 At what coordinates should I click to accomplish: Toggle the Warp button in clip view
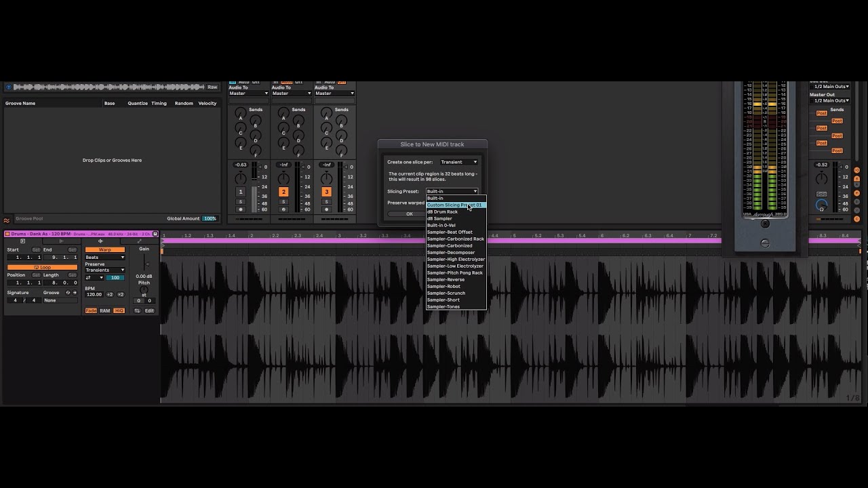point(104,249)
